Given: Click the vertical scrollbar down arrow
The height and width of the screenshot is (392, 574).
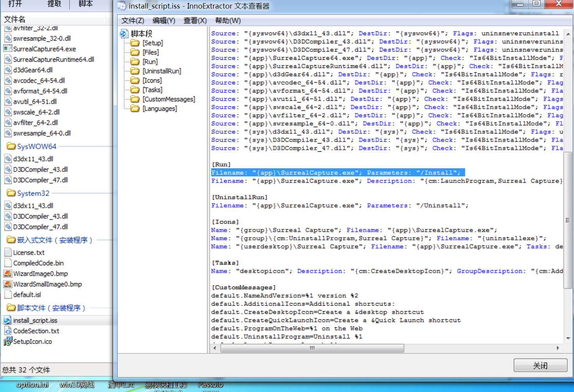Looking at the screenshot, I should coord(568,338).
